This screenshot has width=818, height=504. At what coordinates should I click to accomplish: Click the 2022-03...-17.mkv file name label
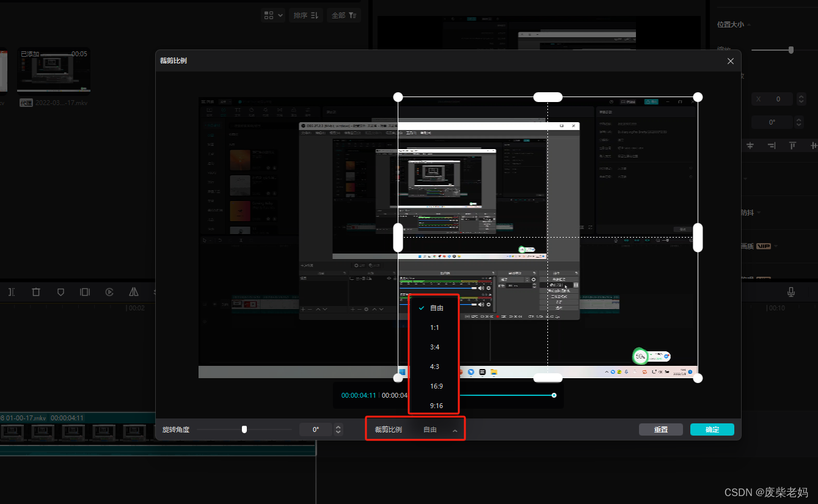click(x=62, y=103)
